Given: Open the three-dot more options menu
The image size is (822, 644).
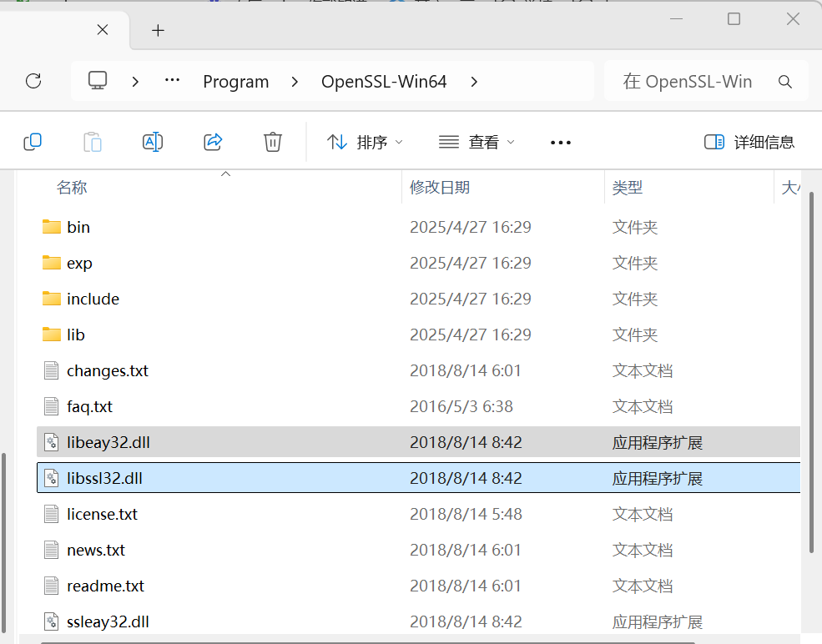Looking at the screenshot, I should click(561, 143).
